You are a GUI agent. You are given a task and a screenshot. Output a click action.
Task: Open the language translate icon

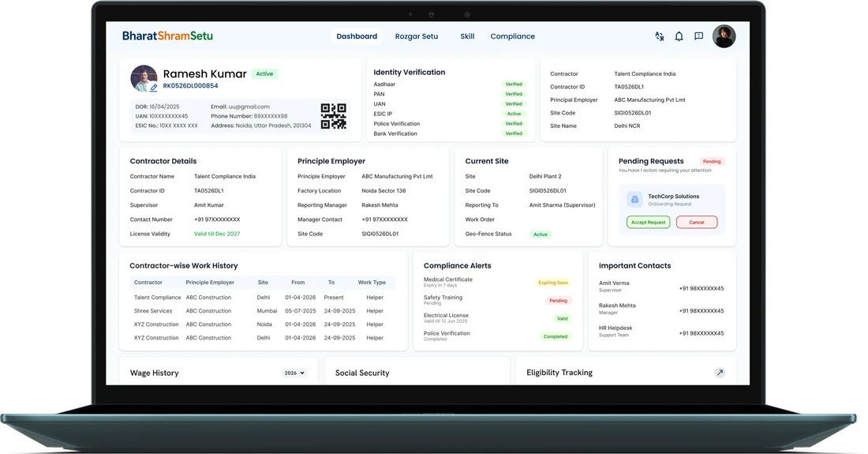[660, 36]
